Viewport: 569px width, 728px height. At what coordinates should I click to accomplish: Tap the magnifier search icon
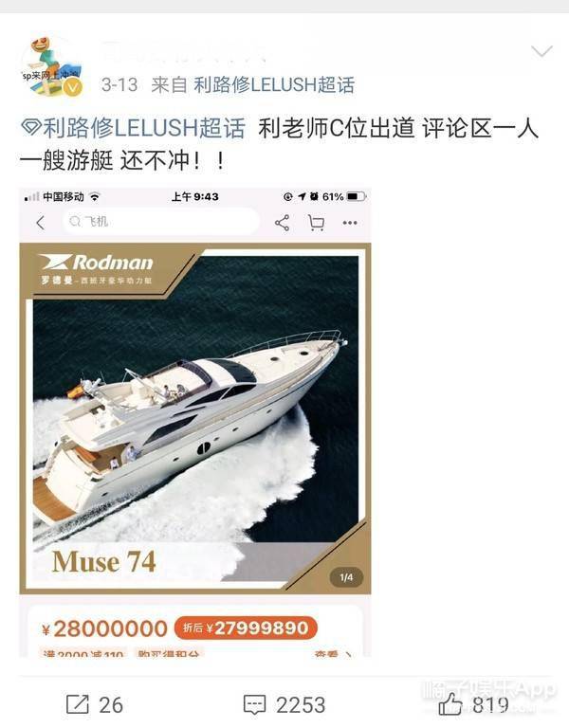75,222
